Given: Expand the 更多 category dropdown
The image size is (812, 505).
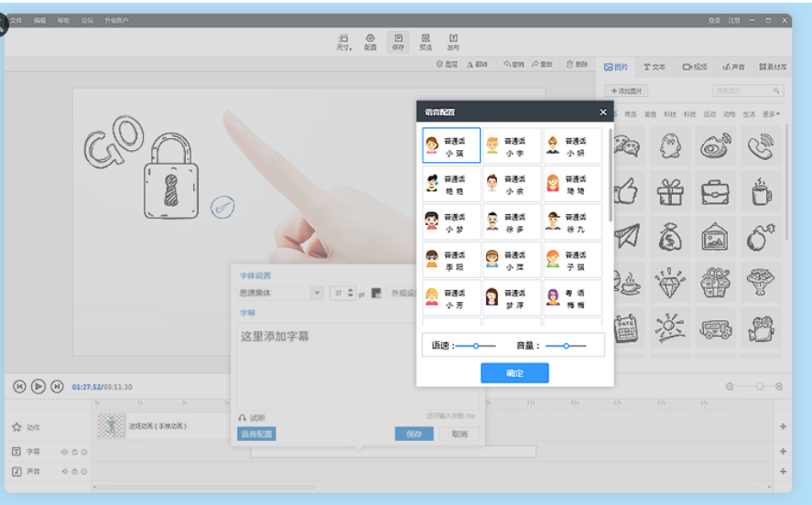Looking at the screenshot, I should click(x=771, y=114).
